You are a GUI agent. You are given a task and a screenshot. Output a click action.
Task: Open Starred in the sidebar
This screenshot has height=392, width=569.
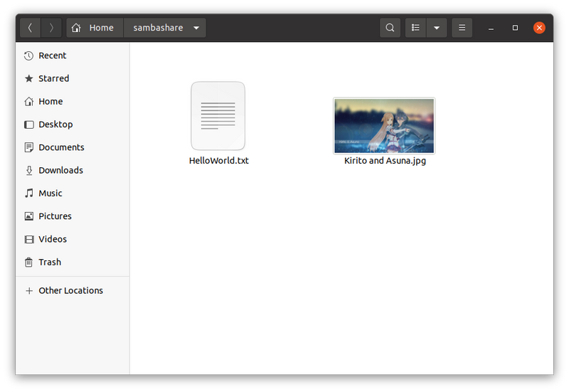(x=73, y=78)
